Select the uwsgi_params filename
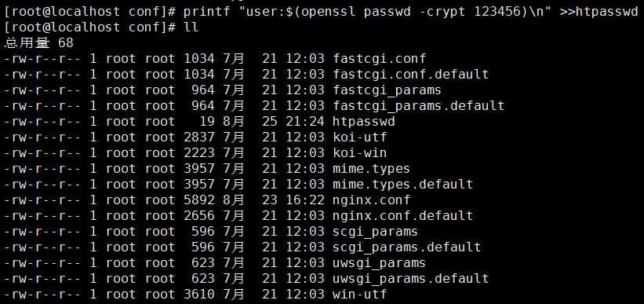 click(380, 263)
